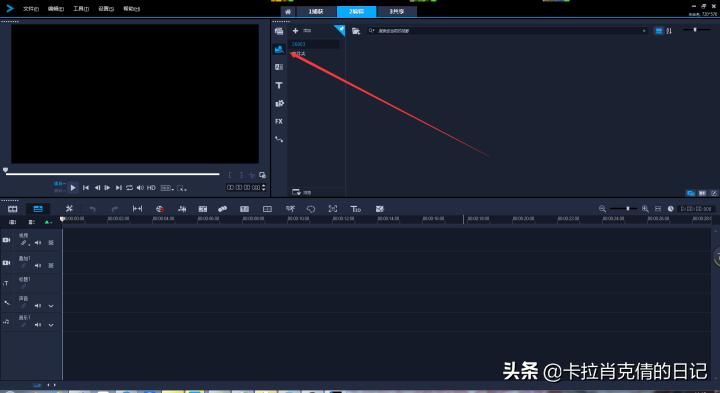Click the Browse button at library bottom

[301, 192]
